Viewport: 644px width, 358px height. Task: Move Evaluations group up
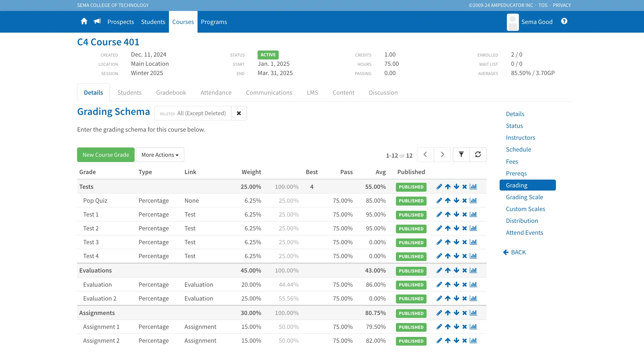448,271
